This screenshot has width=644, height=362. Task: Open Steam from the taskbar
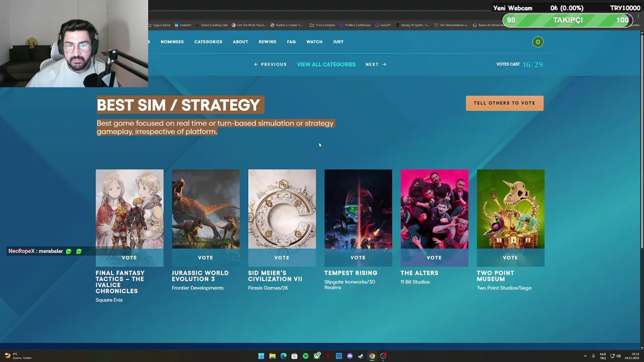(361, 356)
